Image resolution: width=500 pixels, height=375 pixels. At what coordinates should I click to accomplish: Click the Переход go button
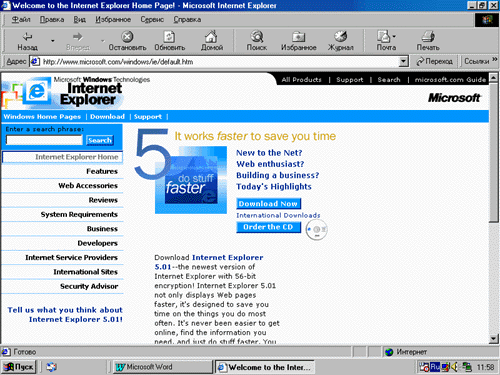(x=434, y=61)
